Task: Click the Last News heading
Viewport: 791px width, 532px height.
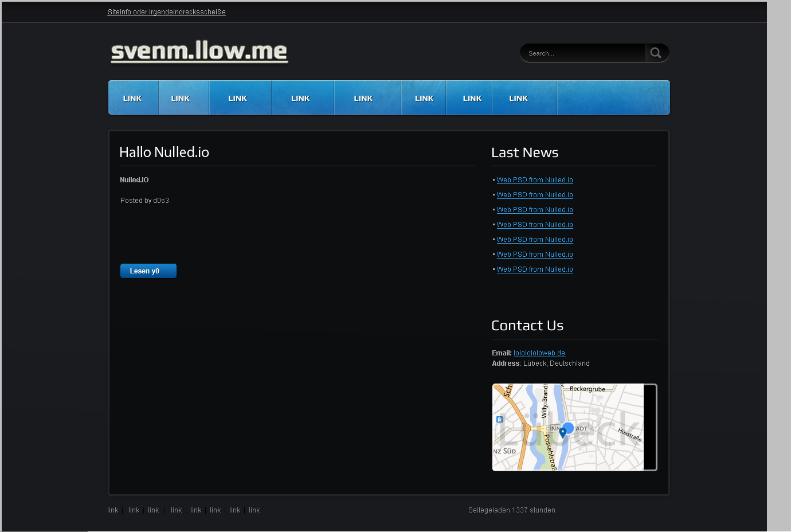Action: tap(524, 152)
